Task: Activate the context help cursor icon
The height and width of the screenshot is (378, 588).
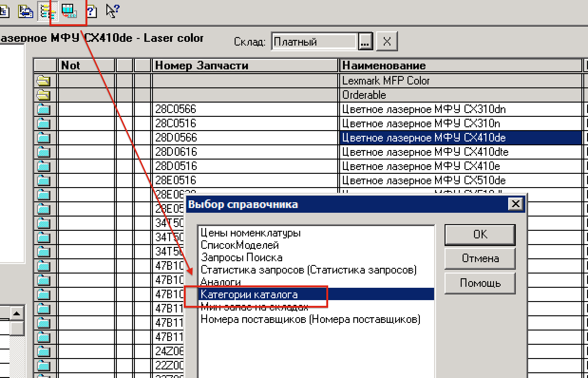Action: click(x=112, y=11)
